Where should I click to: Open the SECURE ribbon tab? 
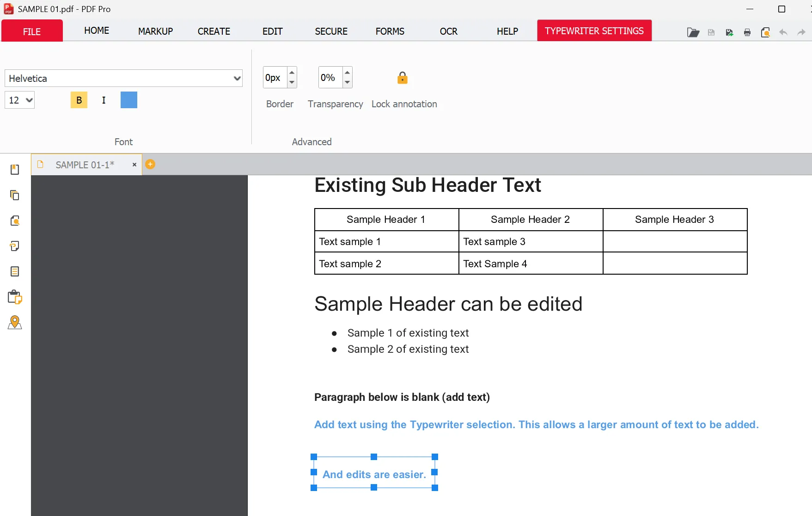(x=331, y=31)
